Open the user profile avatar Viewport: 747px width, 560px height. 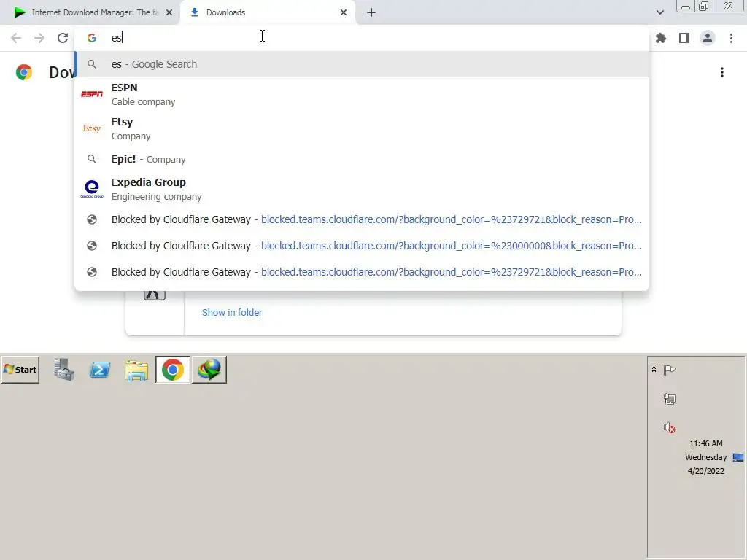(708, 38)
